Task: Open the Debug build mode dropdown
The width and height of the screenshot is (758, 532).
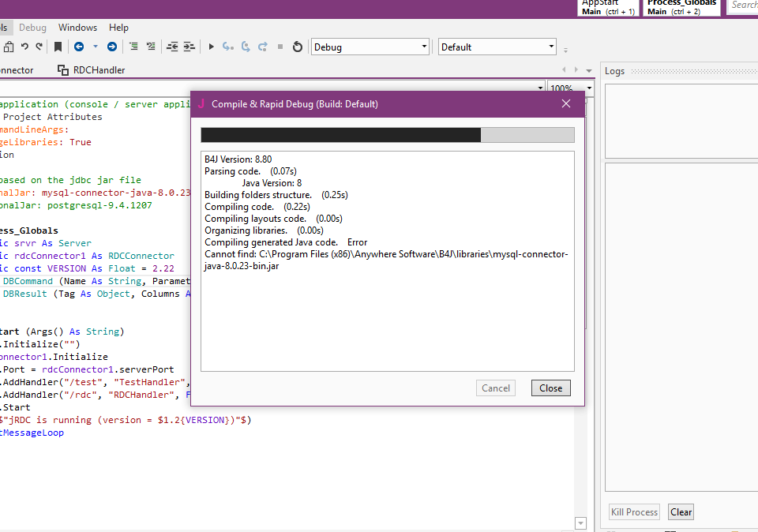Action: [370, 47]
